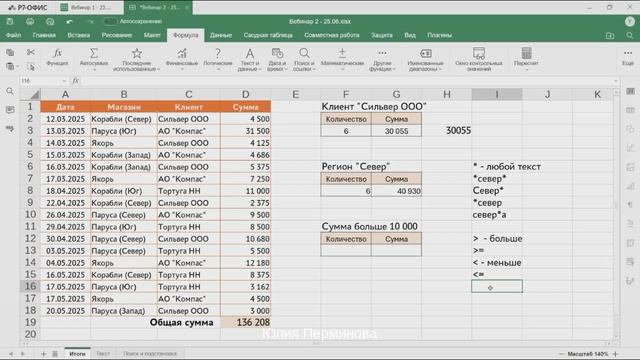Undo the last action
The image size is (640, 360).
pos(70,21)
